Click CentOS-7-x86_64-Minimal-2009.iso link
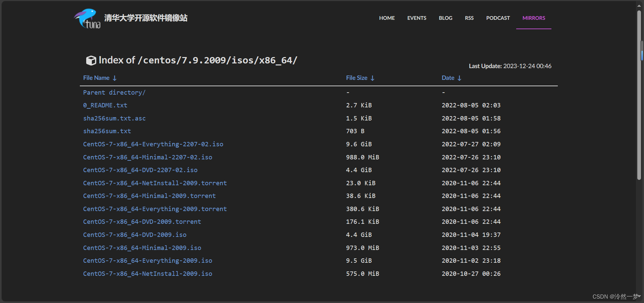 (x=142, y=248)
